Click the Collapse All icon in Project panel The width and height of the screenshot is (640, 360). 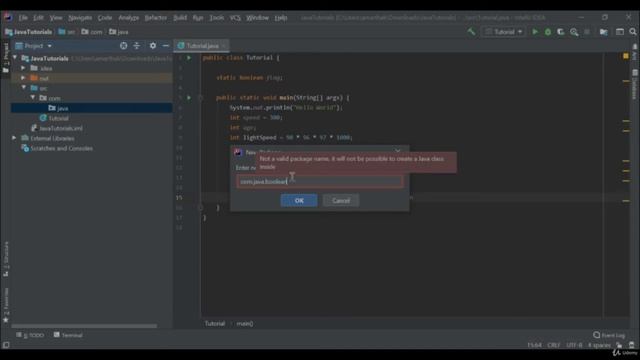[137, 46]
